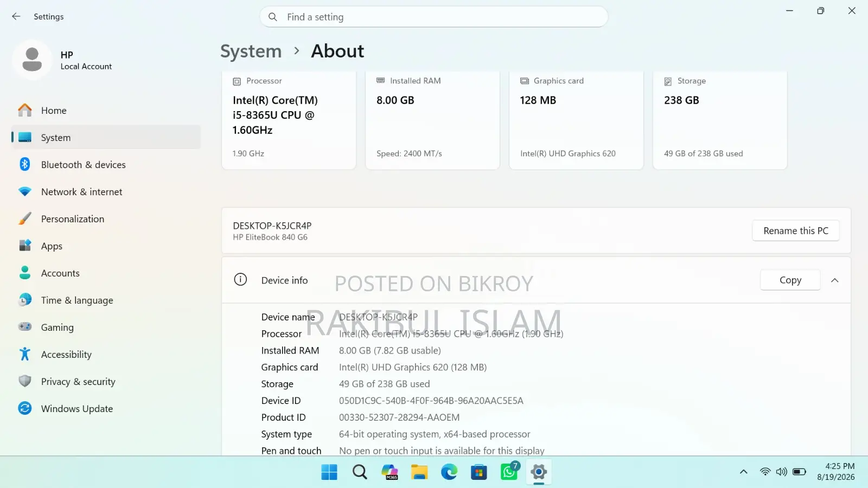
Task: Select Accessibility in sidebar
Action: click(x=106, y=355)
